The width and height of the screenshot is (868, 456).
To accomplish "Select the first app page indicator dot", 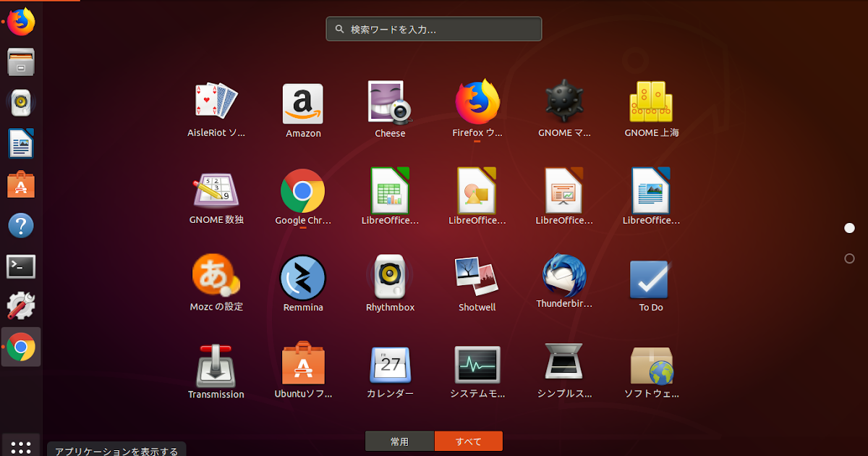I will tap(849, 228).
